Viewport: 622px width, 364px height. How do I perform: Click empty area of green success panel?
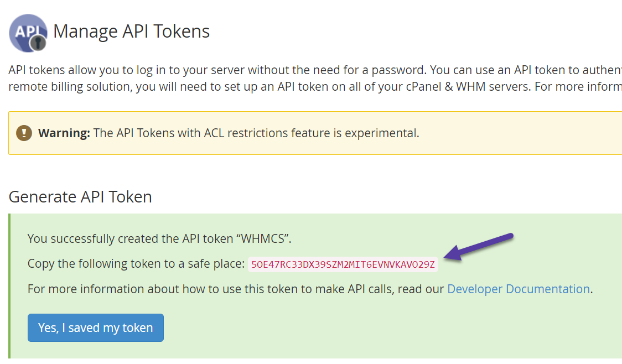387,330
